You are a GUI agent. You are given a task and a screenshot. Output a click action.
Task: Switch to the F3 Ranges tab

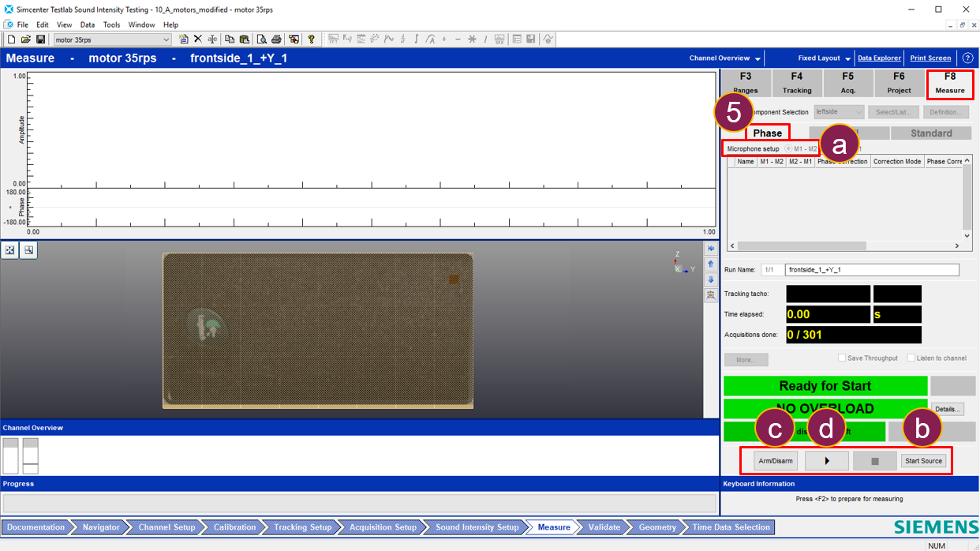coord(745,83)
